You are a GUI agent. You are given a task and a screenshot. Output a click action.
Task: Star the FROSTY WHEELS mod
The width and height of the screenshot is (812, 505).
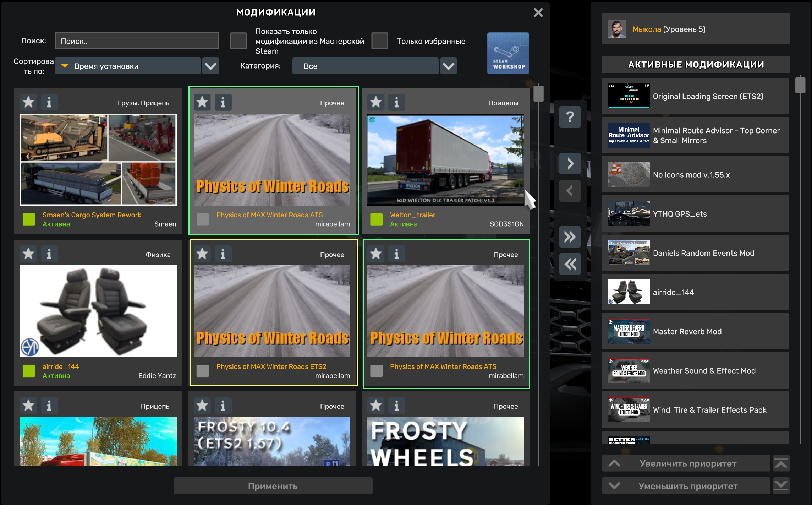[376, 406]
